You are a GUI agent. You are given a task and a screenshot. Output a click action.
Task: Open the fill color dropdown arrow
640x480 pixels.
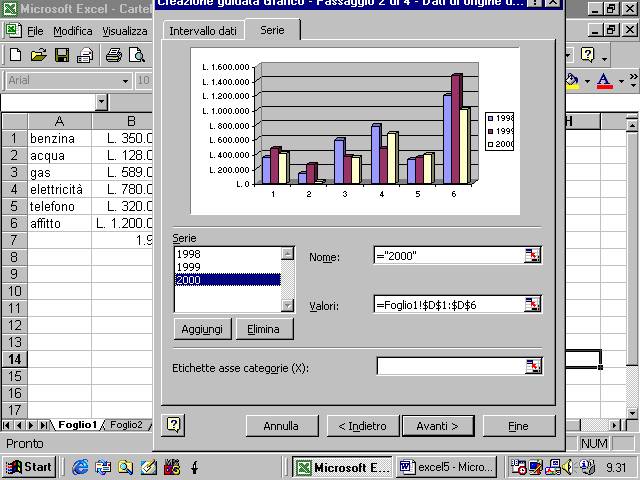coord(587,80)
